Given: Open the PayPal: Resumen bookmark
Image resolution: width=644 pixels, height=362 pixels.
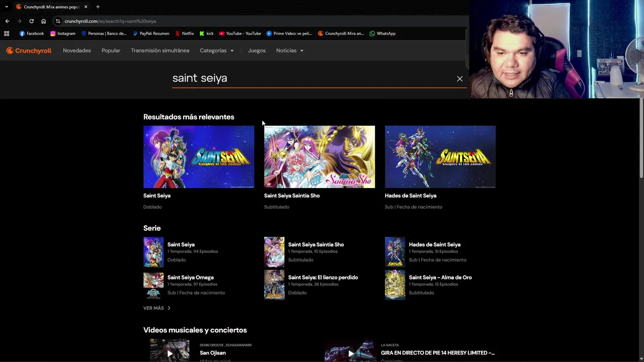Looking at the screenshot, I should point(151,33).
